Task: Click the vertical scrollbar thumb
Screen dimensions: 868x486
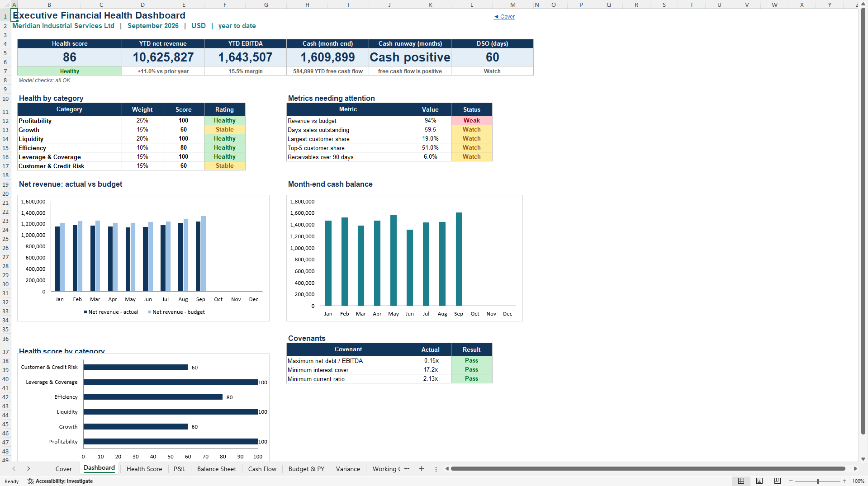Action: tap(863, 222)
